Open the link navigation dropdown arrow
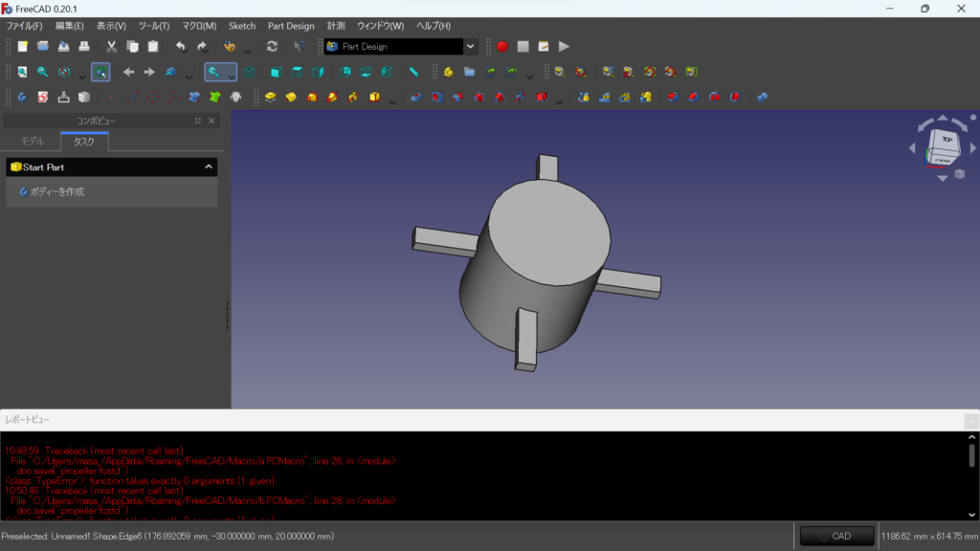This screenshot has width=980, height=551. tap(189, 76)
